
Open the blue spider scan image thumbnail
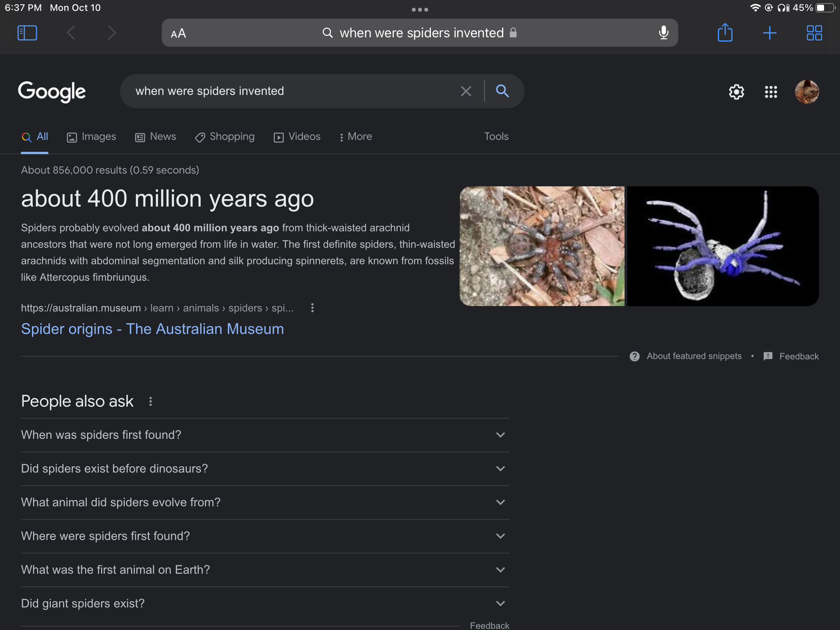tap(723, 246)
